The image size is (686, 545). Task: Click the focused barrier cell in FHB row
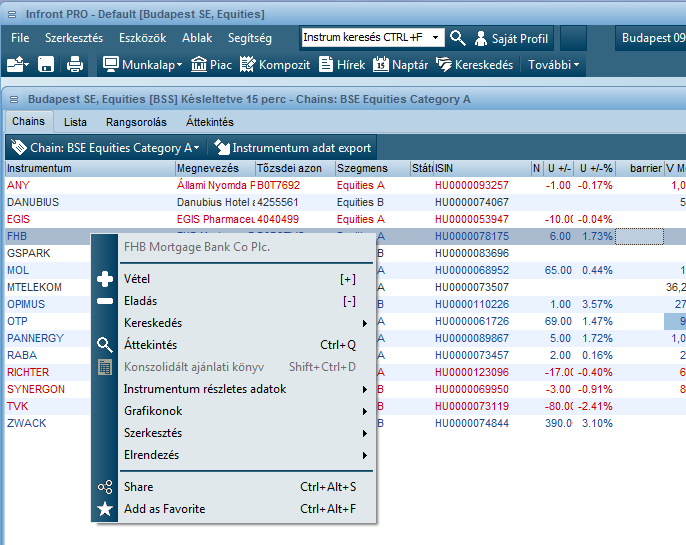640,237
